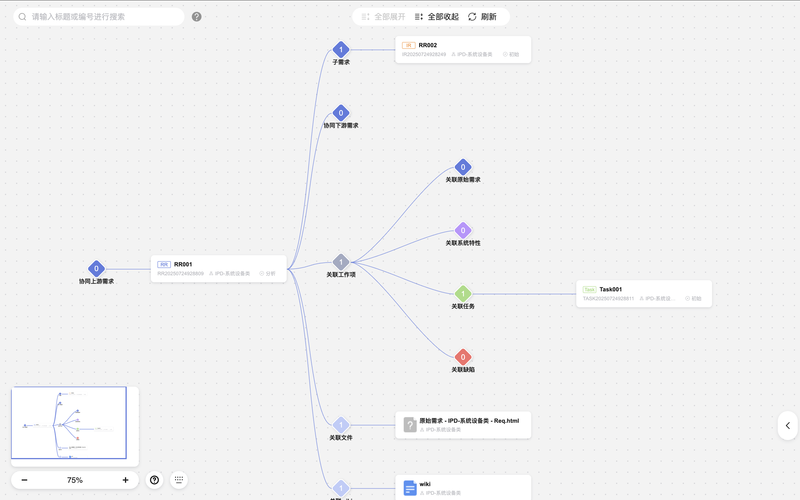Click the status label on Task001 card
The image size is (800, 500).
point(693,298)
